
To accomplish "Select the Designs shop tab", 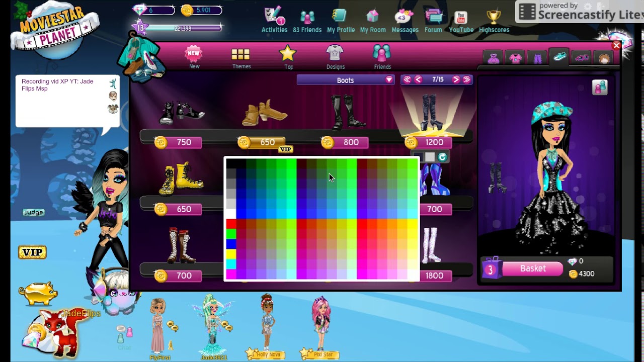I will click(x=335, y=57).
